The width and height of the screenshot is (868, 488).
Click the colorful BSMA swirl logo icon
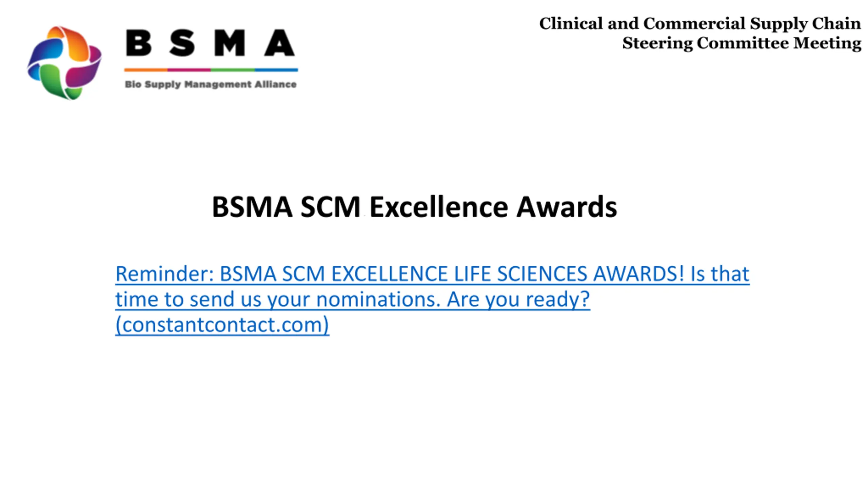tap(64, 63)
